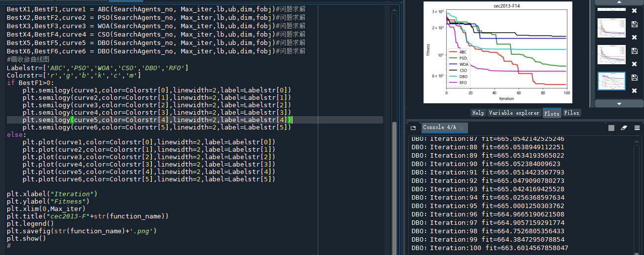
Task: Select the Plots tab
Action: pos(552,113)
